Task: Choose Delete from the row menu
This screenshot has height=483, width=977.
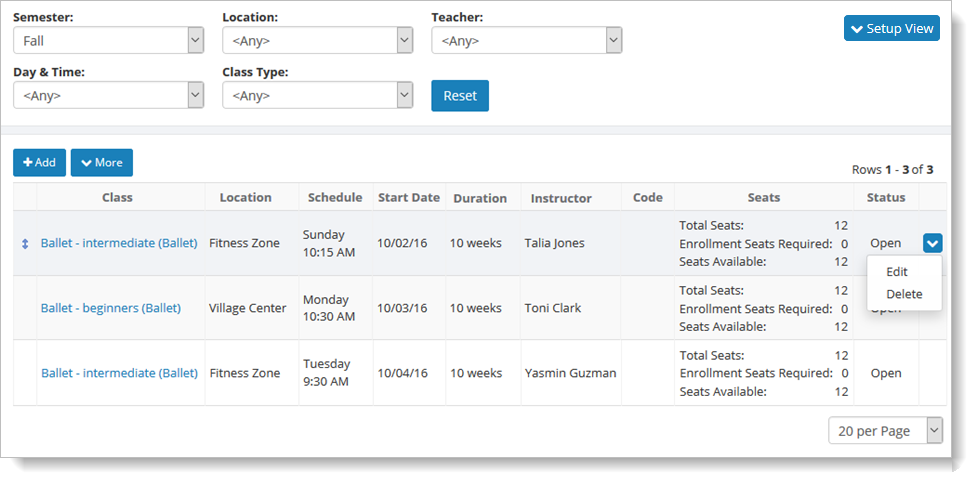Action: (904, 294)
